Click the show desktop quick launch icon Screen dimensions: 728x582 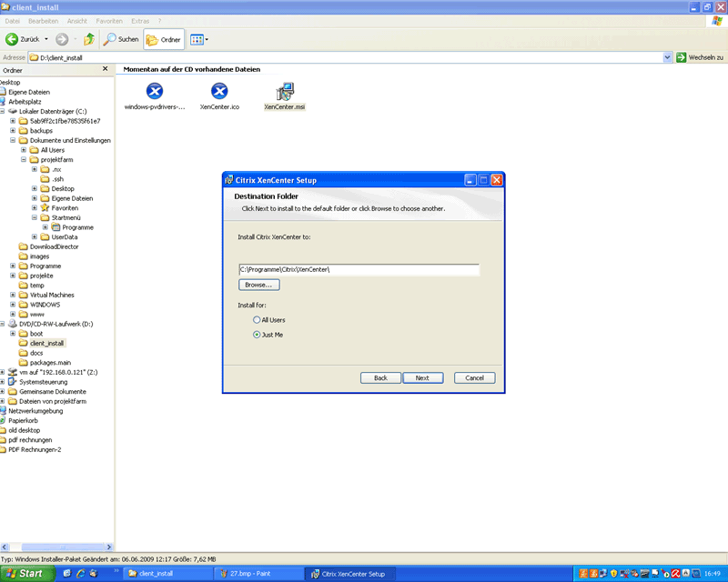tap(67, 574)
